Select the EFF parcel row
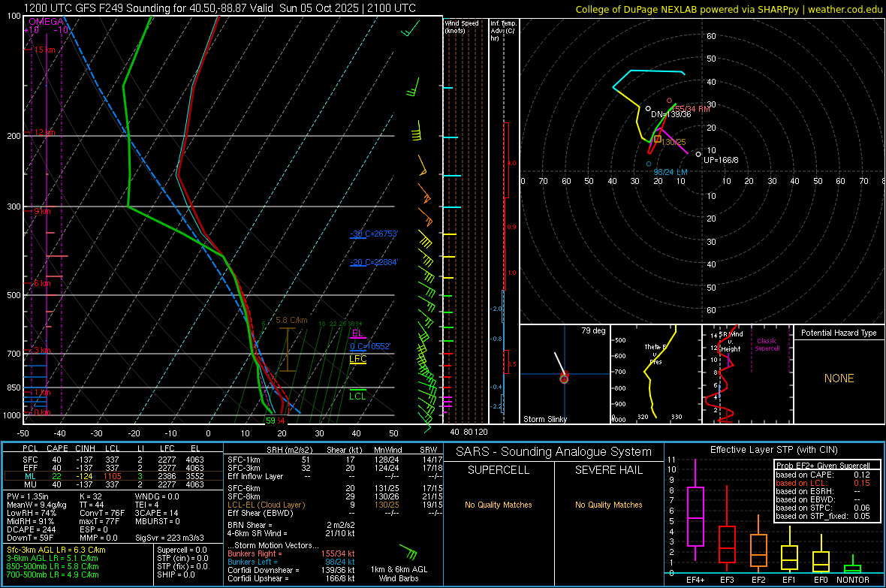The width and height of the screenshot is (886, 588). [113, 468]
